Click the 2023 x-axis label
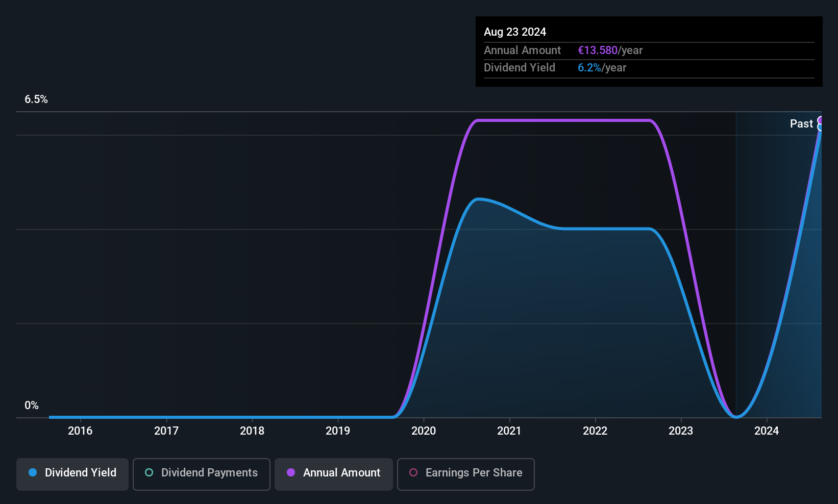This screenshot has width=838, height=504. [681, 431]
